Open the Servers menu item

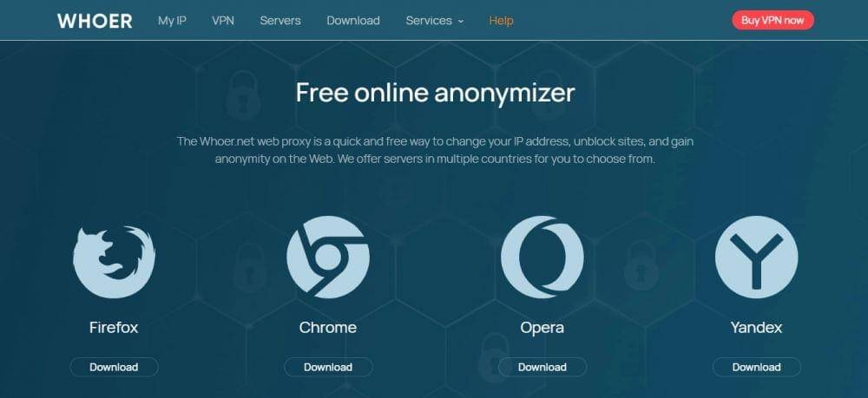pos(280,21)
